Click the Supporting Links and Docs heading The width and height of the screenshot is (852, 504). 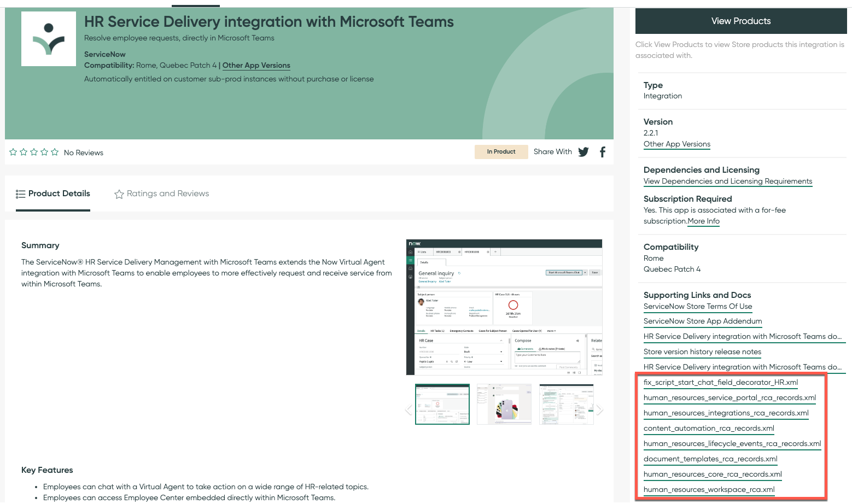[697, 295]
